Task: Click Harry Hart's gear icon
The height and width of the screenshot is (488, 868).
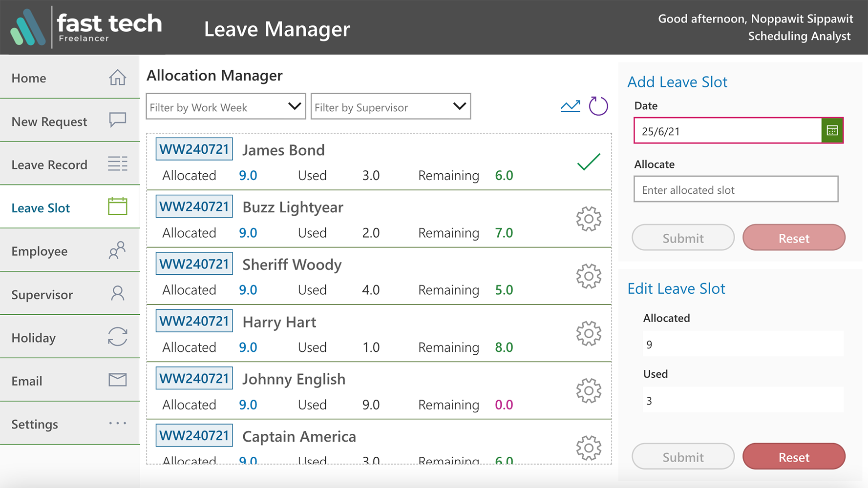Action: (588, 334)
